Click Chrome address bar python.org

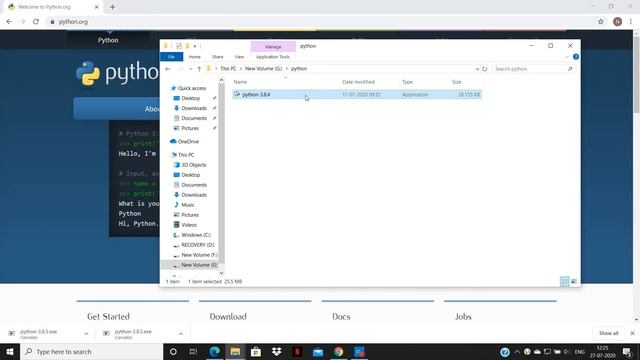pyautogui.click(x=73, y=22)
